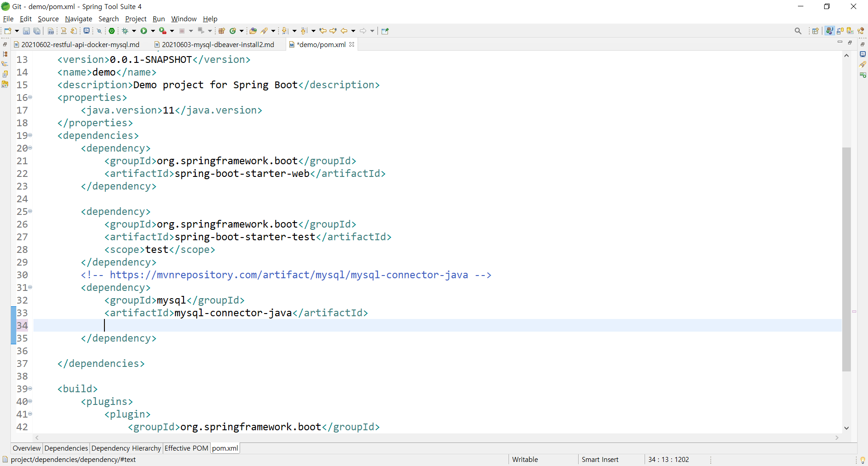Open the File menu

[x=8, y=19]
